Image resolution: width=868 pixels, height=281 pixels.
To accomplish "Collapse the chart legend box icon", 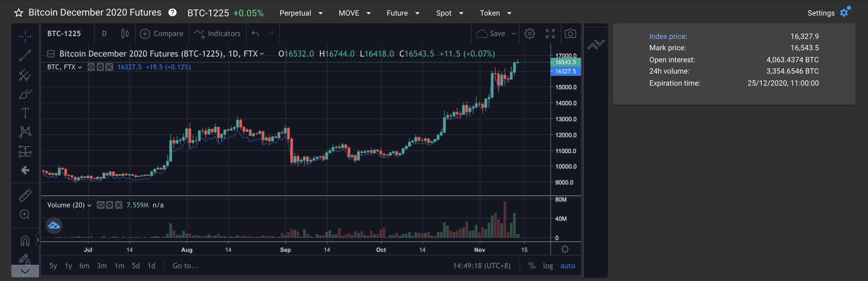I will (x=51, y=54).
